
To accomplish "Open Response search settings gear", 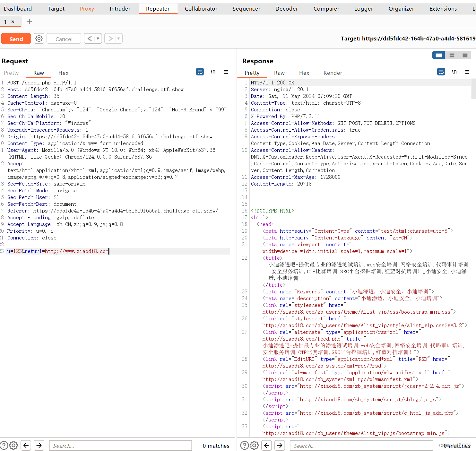I will point(254,446).
